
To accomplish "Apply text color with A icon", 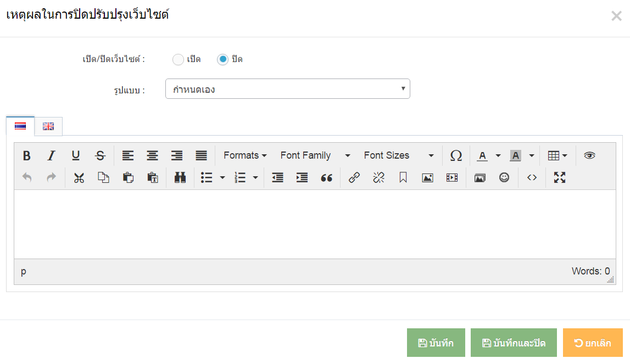I will 483,155.
